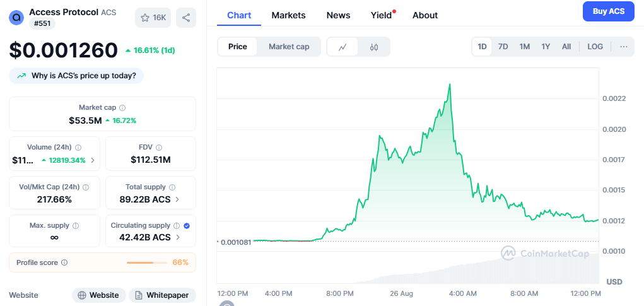Screen dimensions: 644x306
Task: Click the 217.66% Vol/Mkt Cap value
Action: [x=54, y=199]
